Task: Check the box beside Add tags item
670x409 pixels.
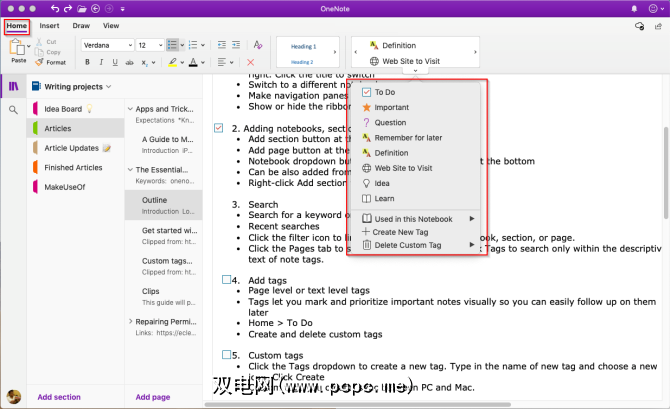Action: tap(226, 280)
